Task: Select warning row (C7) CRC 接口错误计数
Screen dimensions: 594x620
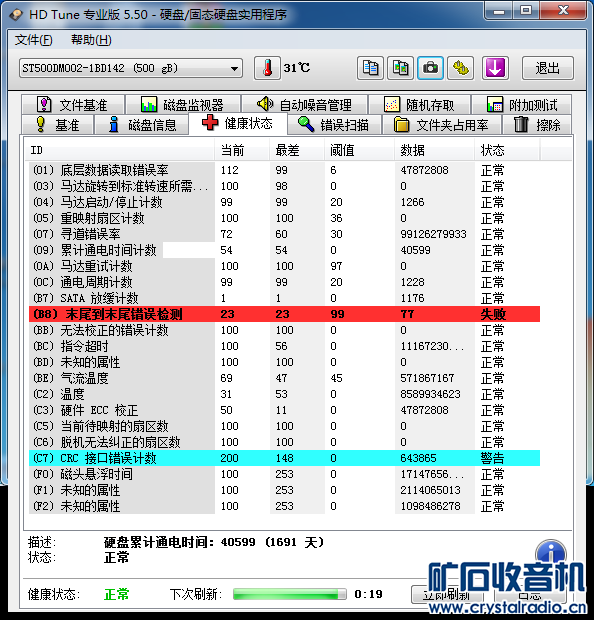Action: pyautogui.click(x=284, y=458)
